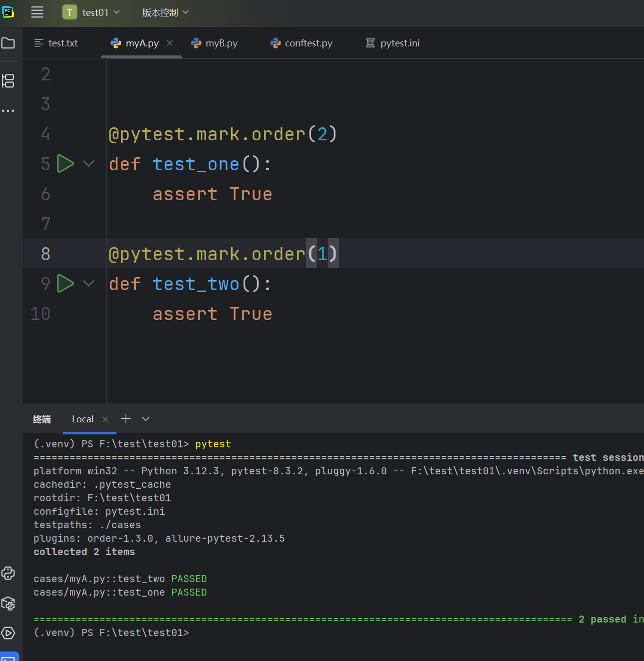
Task: Click the 'testpaths: ./cases' terminal line
Action: pyautogui.click(x=87, y=525)
